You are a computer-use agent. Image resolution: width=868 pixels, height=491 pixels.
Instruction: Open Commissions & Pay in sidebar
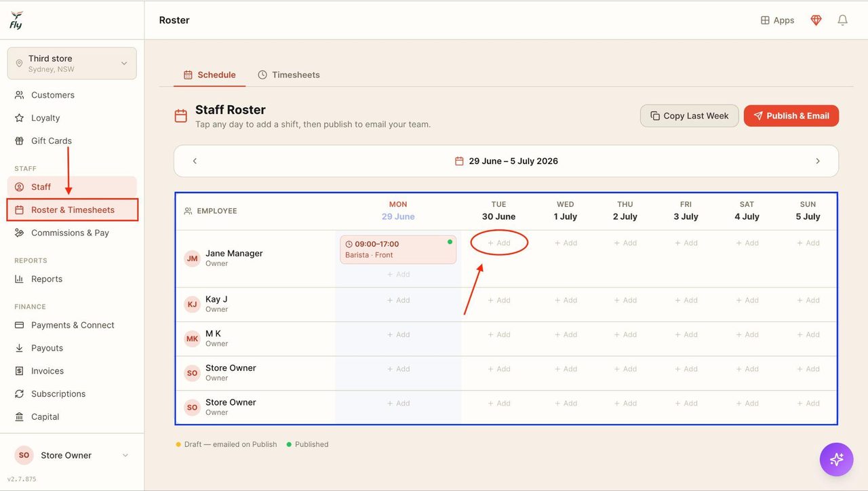(72, 233)
